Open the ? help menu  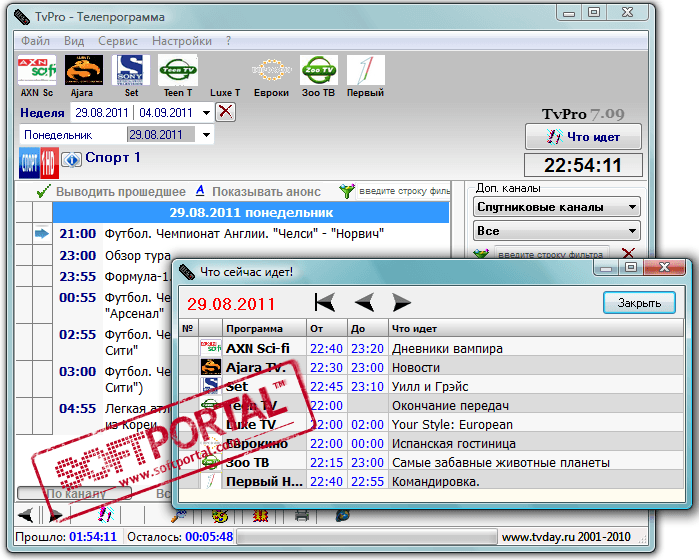click(228, 41)
